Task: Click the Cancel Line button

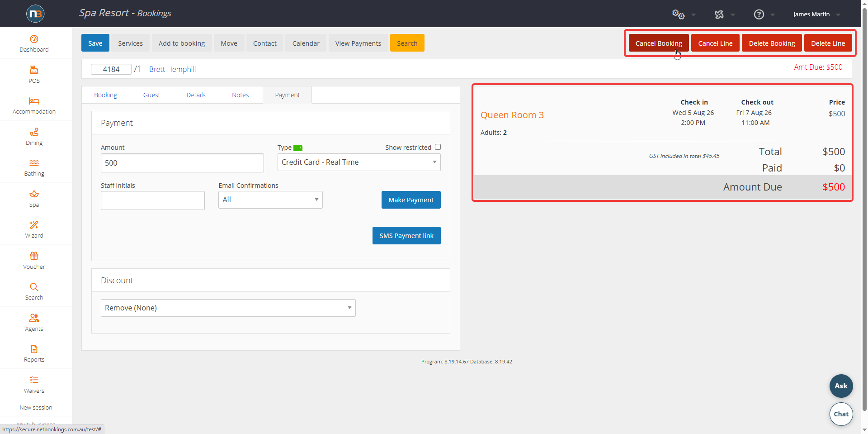Action: (x=715, y=43)
